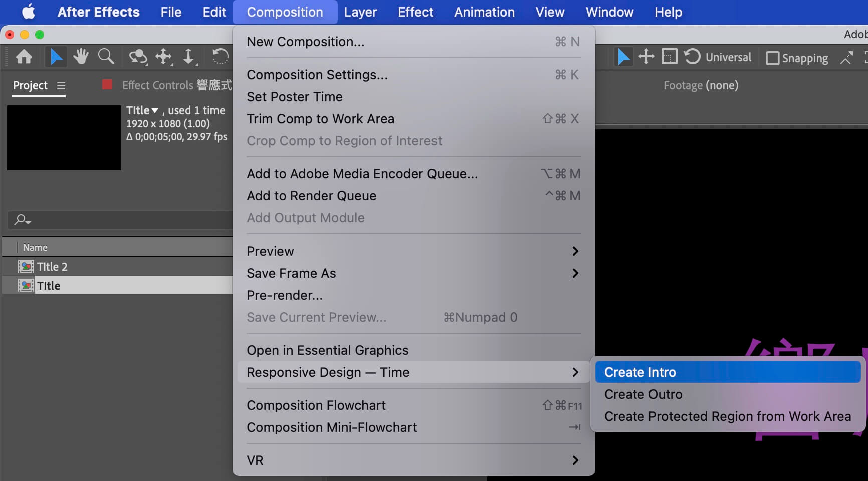The height and width of the screenshot is (481, 868).
Task: Click the blue arrow selection icon right toolbar
Action: [x=623, y=57]
